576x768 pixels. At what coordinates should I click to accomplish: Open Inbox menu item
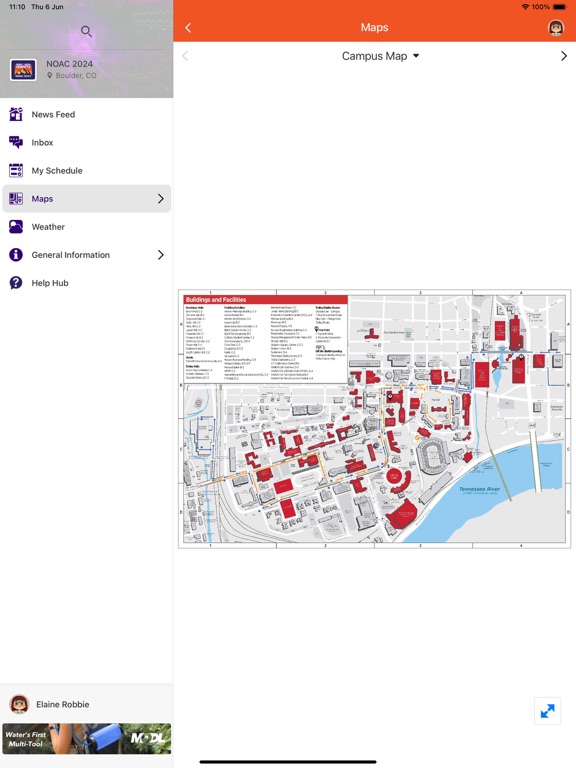[x=87, y=142]
